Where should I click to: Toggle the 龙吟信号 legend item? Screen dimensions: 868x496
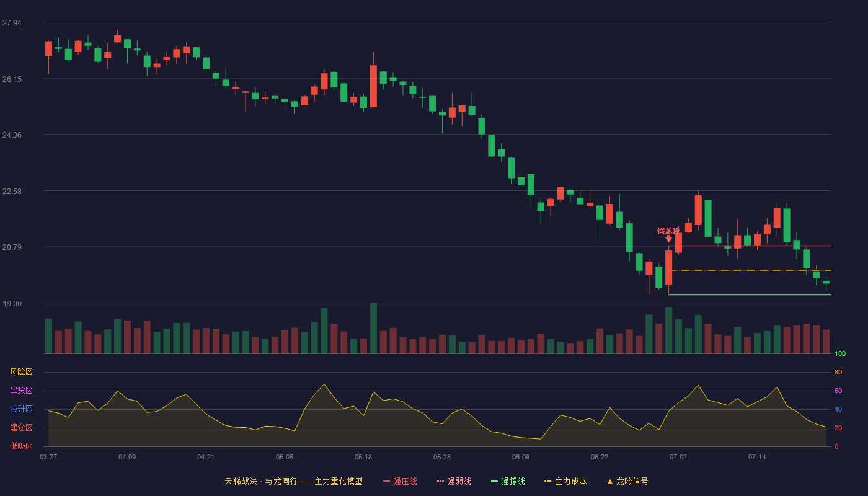coord(627,481)
